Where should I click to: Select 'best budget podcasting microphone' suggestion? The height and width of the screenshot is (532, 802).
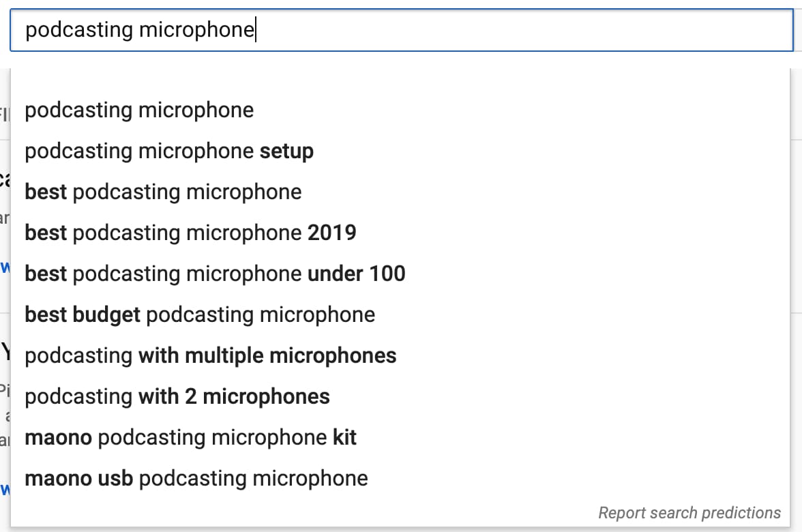tap(200, 315)
